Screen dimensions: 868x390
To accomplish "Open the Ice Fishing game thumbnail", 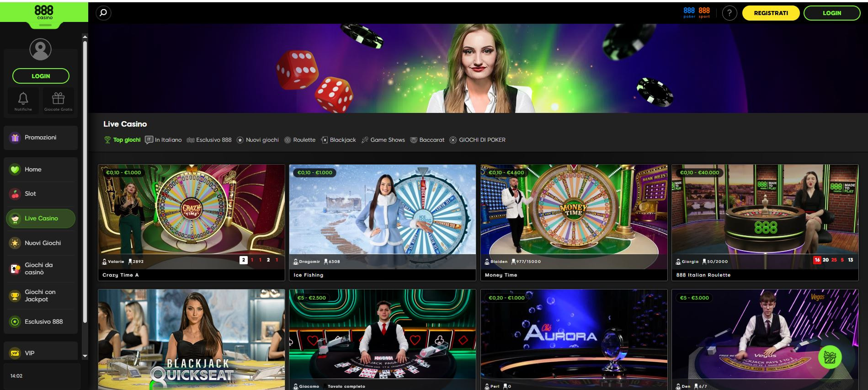I will pyautogui.click(x=383, y=217).
